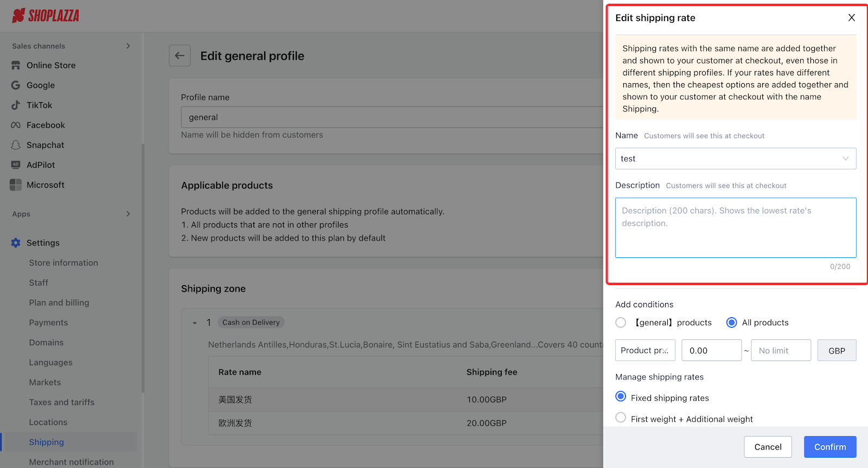
Task: Click the Facebook channel icon
Action: [x=16, y=125]
